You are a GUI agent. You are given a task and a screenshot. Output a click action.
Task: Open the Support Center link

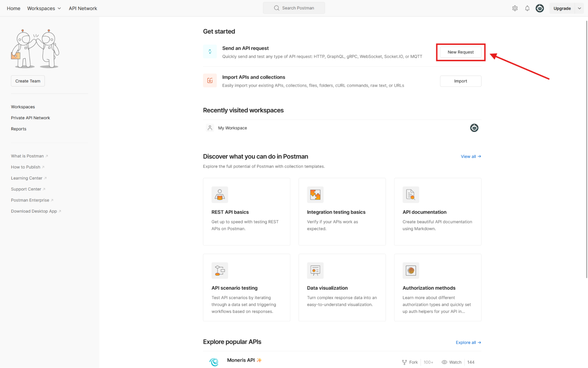click(28, 189)
